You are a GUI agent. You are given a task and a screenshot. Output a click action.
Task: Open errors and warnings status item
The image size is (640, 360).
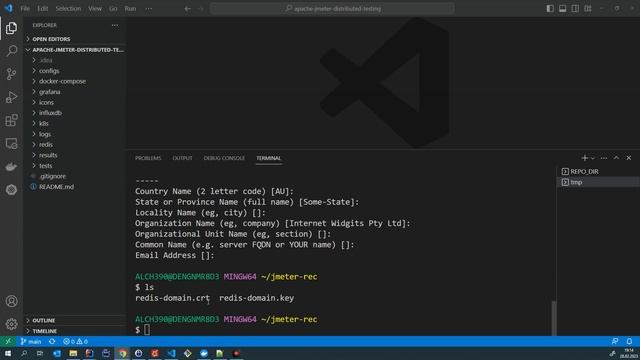(x=76, y=341)
